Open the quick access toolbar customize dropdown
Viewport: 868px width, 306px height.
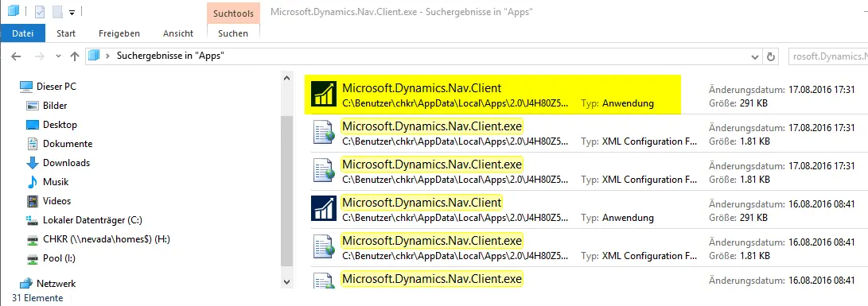point(72,12)
